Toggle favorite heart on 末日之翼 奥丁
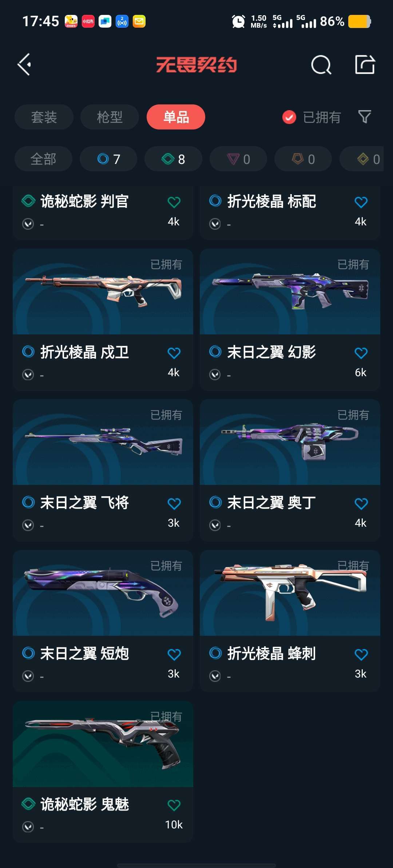The height and width of the screenshot is (868, 393). [x=361, y=504]
